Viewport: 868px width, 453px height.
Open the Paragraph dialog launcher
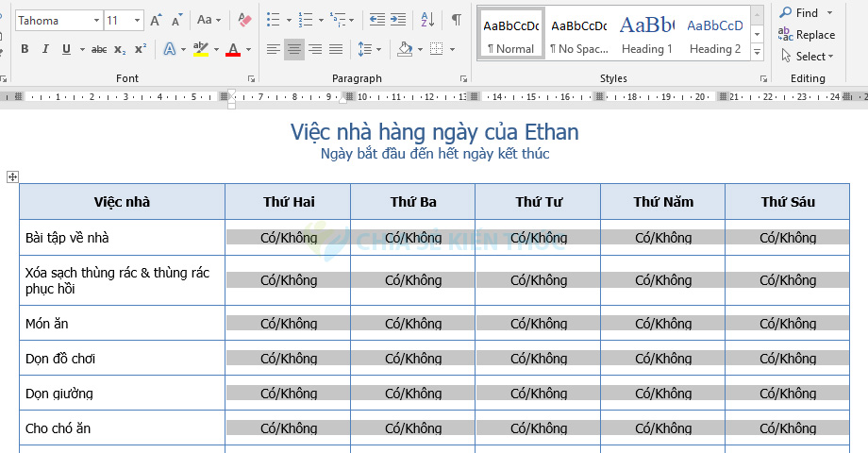tap(463, 79)
